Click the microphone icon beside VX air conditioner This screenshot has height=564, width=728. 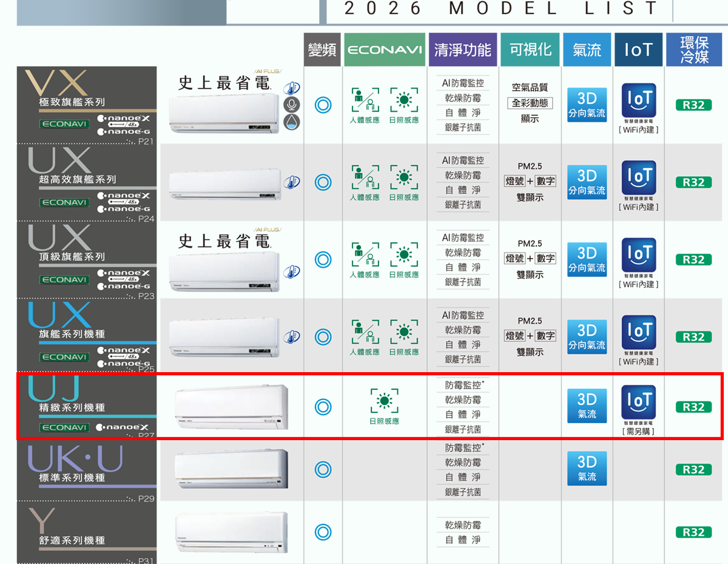click(x=292, y=104)
